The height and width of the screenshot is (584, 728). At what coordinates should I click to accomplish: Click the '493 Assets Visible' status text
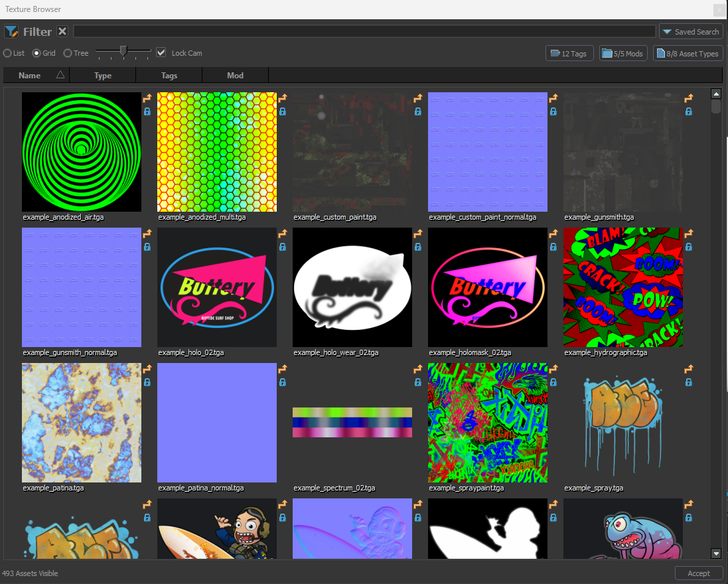[30, 573]
